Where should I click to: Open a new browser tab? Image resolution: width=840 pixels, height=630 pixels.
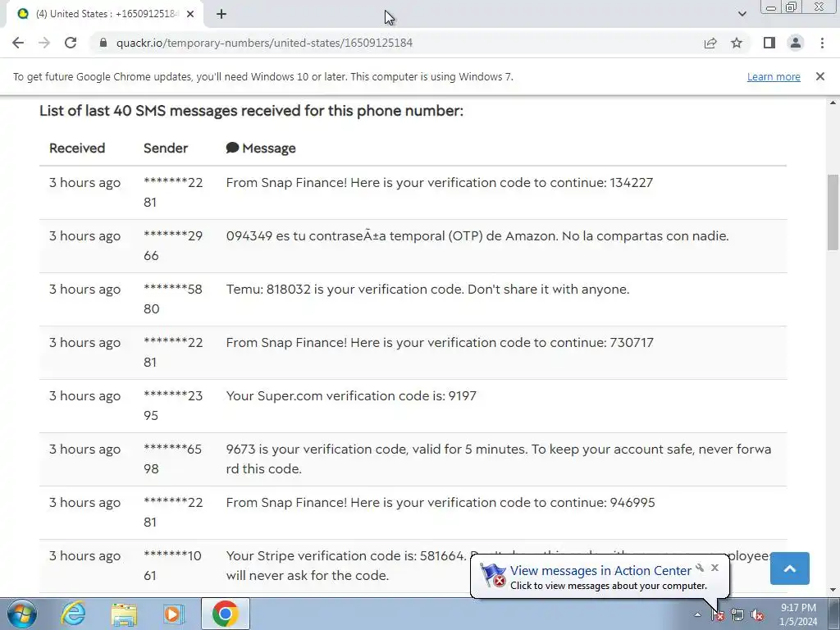coord(221,15)
